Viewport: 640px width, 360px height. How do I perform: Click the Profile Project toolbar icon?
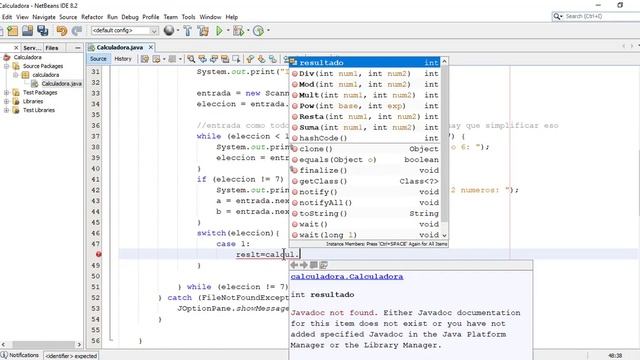coord(258,31)
